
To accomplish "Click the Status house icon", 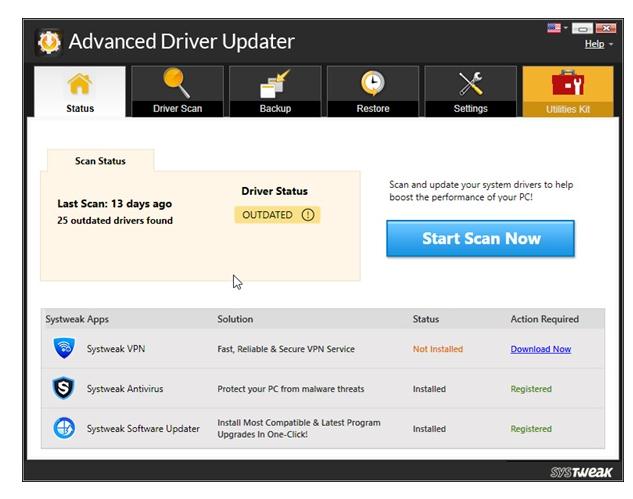I will (80, 84).
